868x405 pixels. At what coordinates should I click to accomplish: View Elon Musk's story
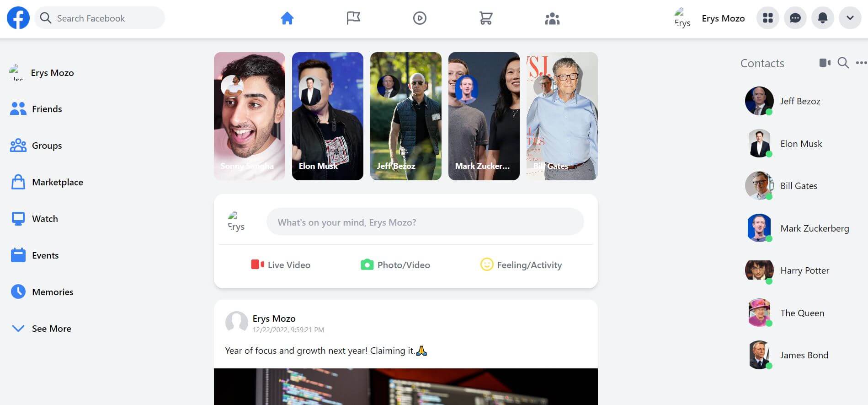pos(328,116)
